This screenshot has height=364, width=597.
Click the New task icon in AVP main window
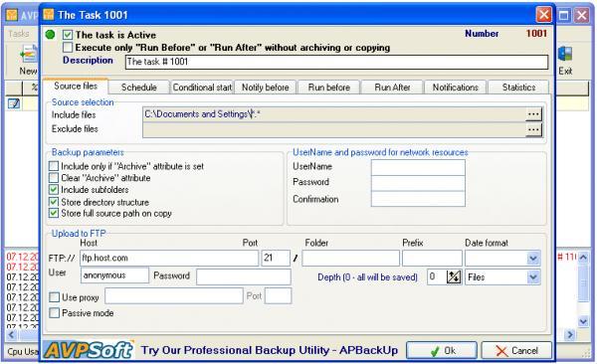(x=30, y=54)
